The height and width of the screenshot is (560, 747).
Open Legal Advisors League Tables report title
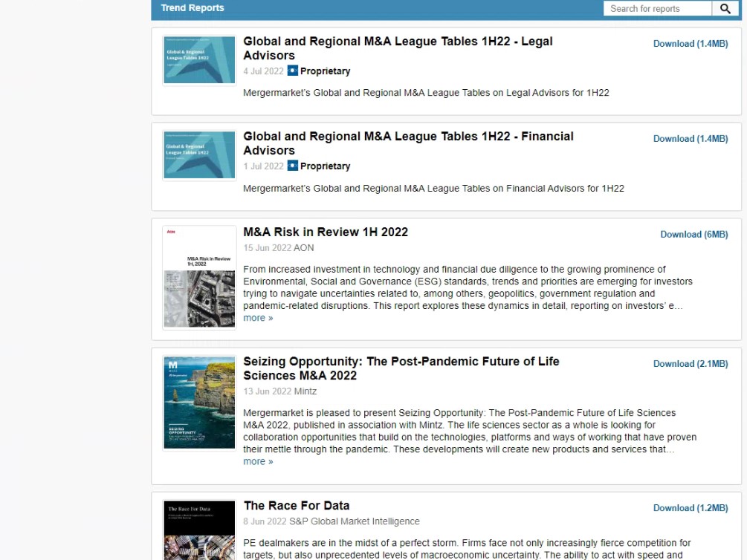[398, 48]
